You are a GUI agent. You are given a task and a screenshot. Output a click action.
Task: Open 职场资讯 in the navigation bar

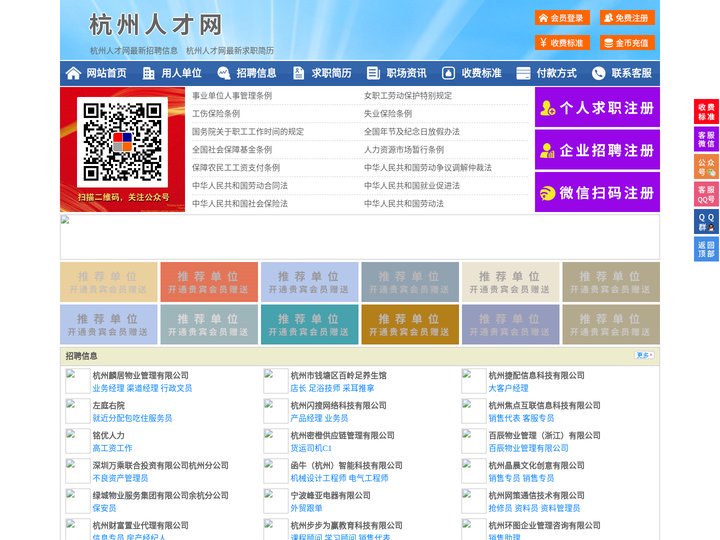(406, 73)
